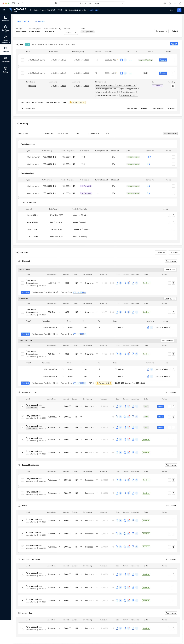Viewport: 184px width, 644px height.
Task: Delete the 500.00 EUR unallocated fund
Action: [x=173, y=230]
